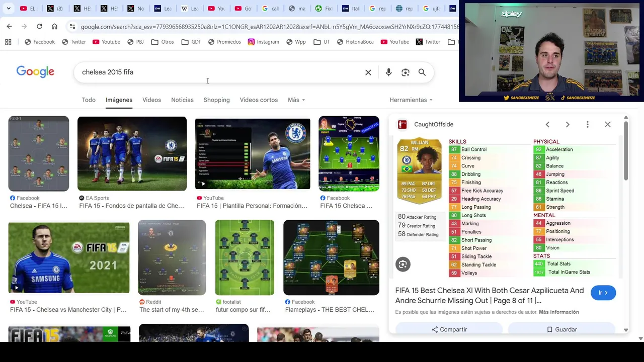Show next image in preview panel
Viewport: 644px width, 362px height.
point(568,124)
